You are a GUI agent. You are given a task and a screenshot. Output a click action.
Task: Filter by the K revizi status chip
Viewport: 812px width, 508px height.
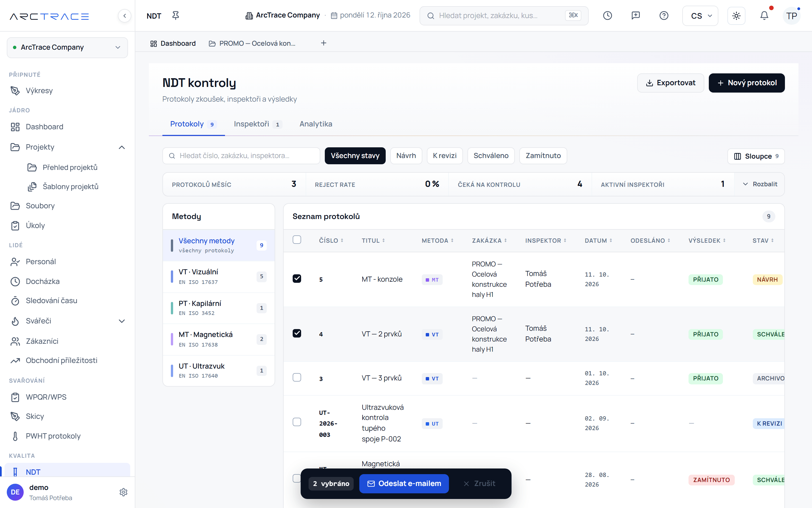click(445, 156)
